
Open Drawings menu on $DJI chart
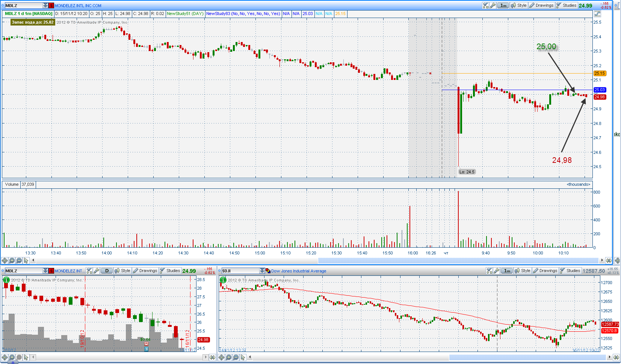click(x=545, y=271)
